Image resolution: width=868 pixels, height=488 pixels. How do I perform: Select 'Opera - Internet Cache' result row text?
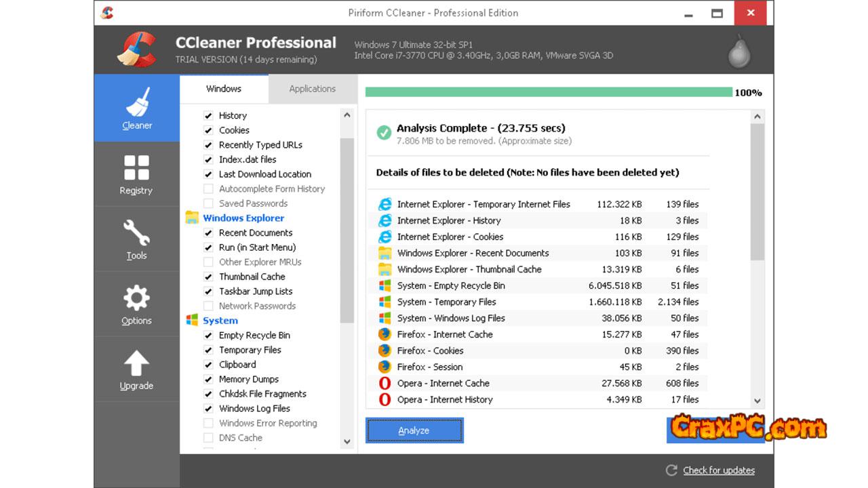click(x=443, y=383)
